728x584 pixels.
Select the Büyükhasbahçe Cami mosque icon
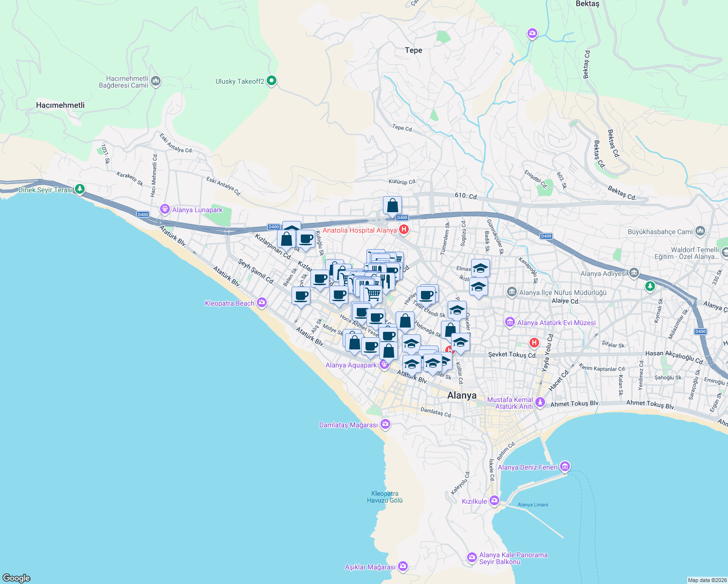[x=700, y=231]
